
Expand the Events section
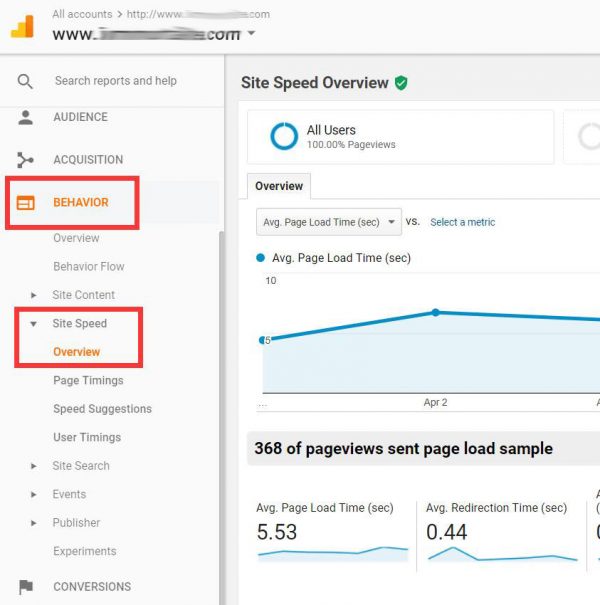(x=34, y=494)
